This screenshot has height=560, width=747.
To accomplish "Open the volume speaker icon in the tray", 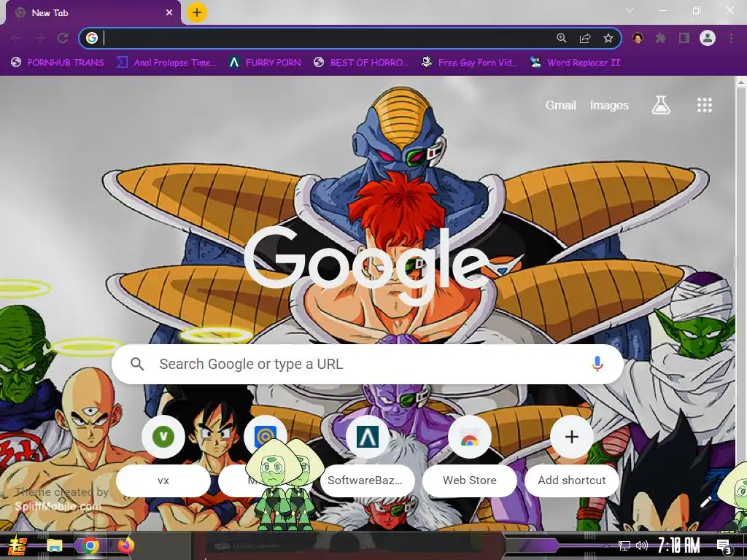I will tap(642, 545).
